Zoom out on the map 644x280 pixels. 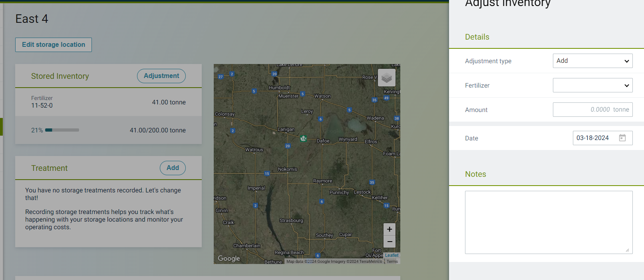[x=390, y=242]
